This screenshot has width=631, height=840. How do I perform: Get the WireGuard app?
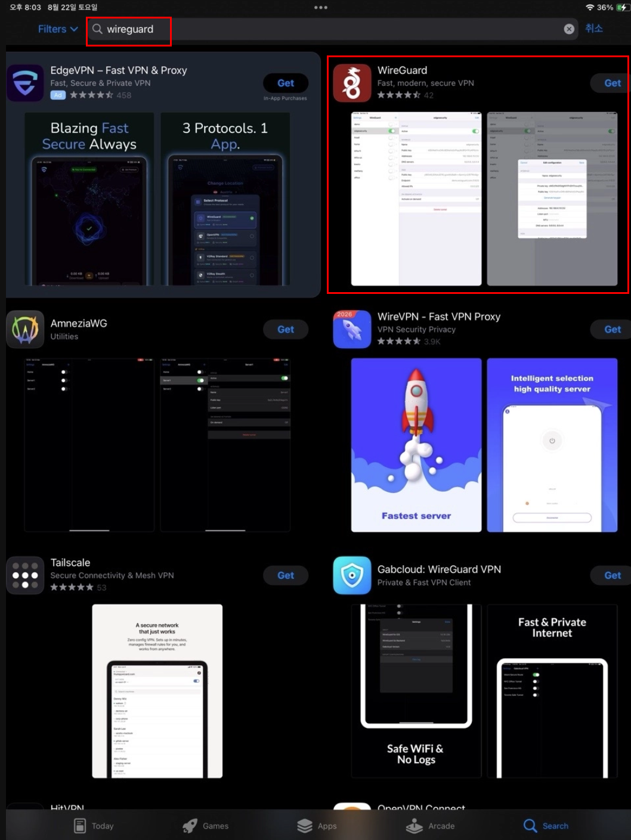click(x=612, y=83)
